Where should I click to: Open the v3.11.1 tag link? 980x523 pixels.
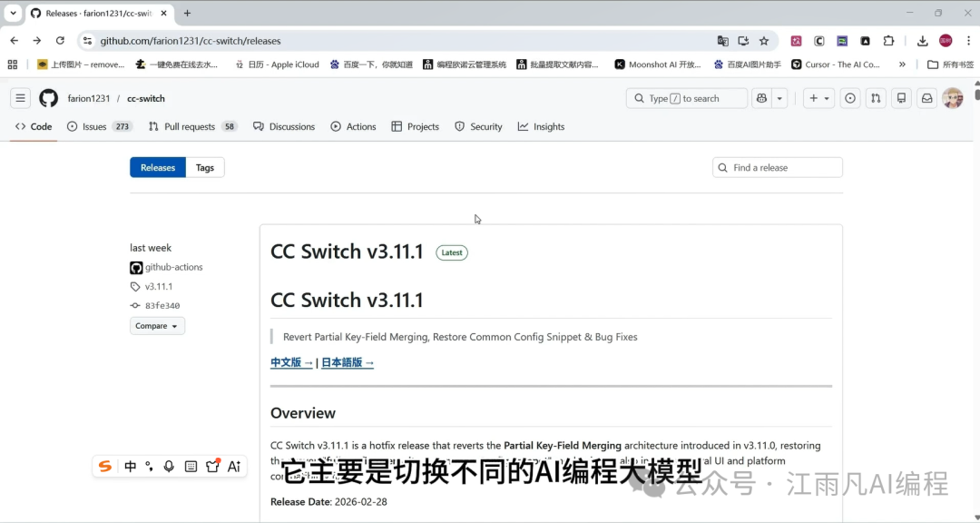click(x=159, y=287)
